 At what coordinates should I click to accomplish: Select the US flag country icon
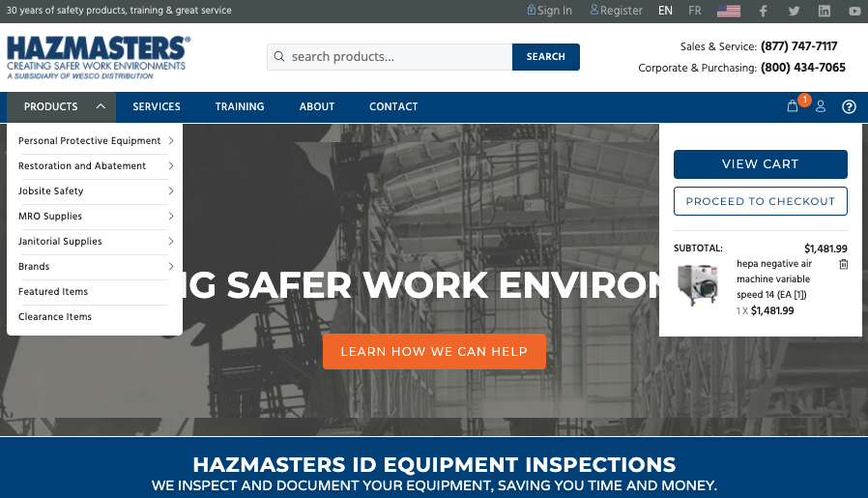[729, 11]
